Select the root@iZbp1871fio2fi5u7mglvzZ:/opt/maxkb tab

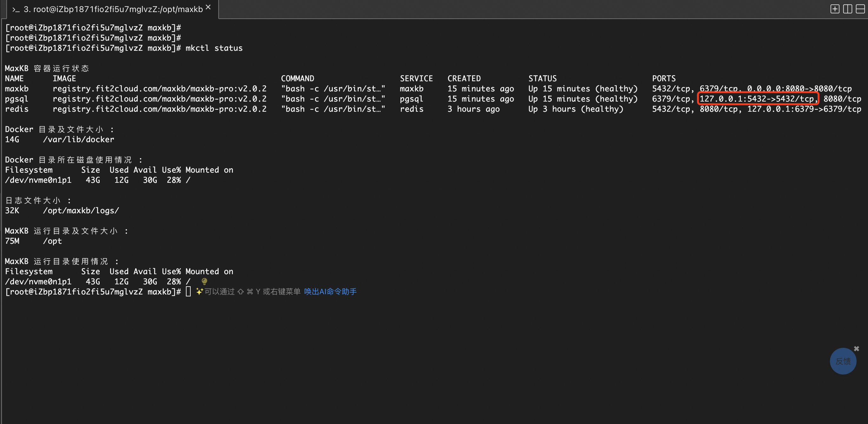pos(113,10)
